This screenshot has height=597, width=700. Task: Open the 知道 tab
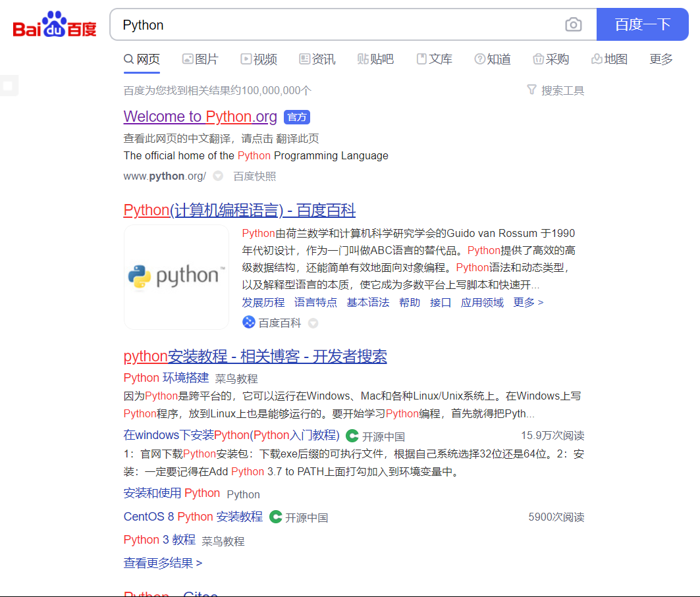pyautogui.click(x=493, y=59)
